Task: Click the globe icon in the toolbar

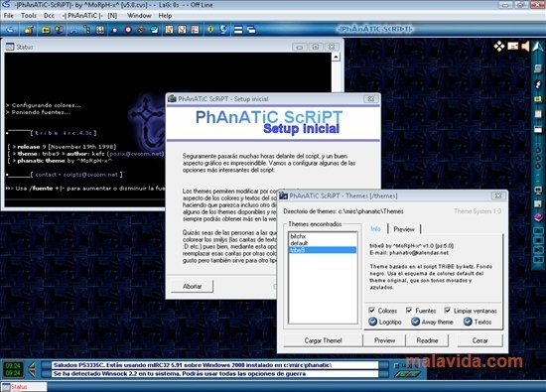Action: pyautogui.click(x=224, y=30)
